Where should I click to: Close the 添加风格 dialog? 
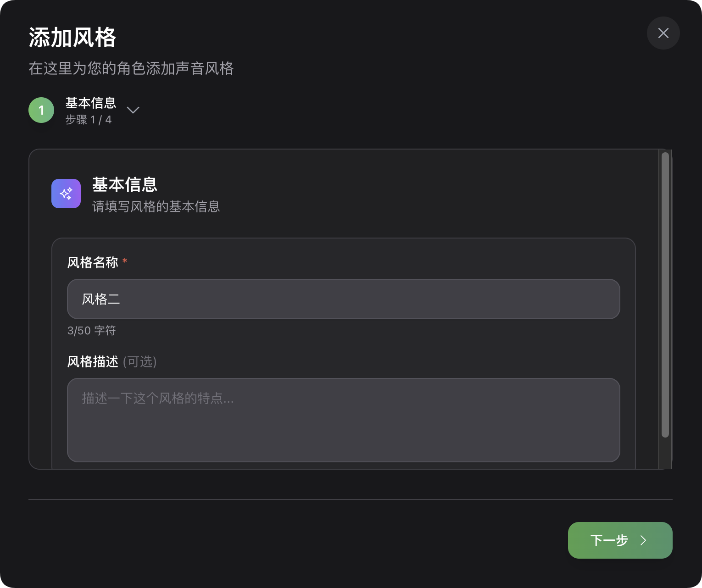[x=663, y=33]
